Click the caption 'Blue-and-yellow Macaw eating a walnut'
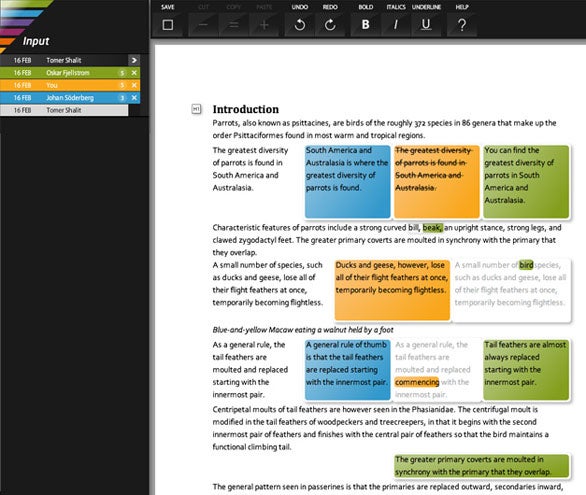This screenshot has height=495, width=586. 303,330
